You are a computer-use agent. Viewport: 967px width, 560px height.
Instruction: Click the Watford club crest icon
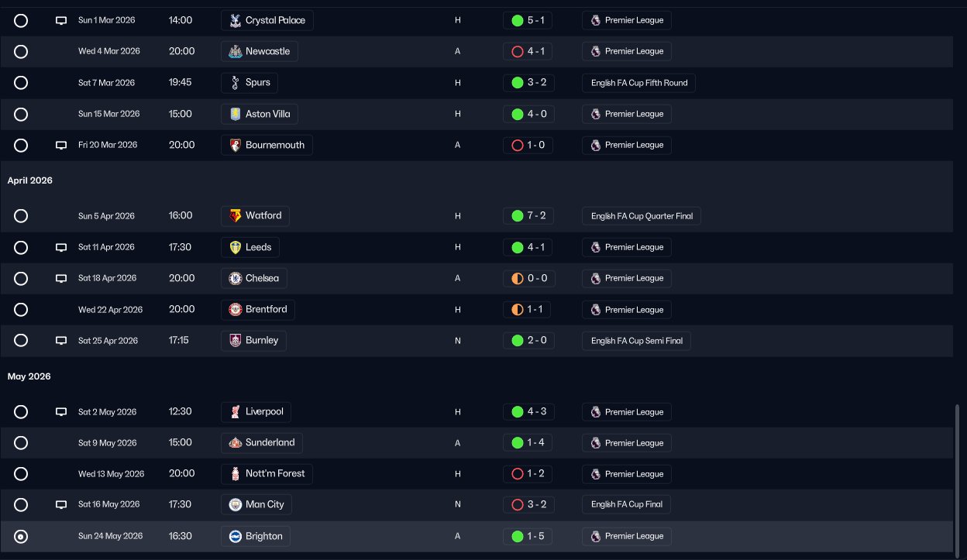[235, 215]
